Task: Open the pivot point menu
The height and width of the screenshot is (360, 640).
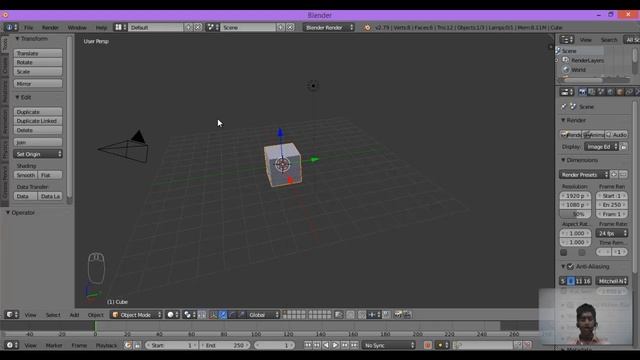Action: click(x=189, y=315)
